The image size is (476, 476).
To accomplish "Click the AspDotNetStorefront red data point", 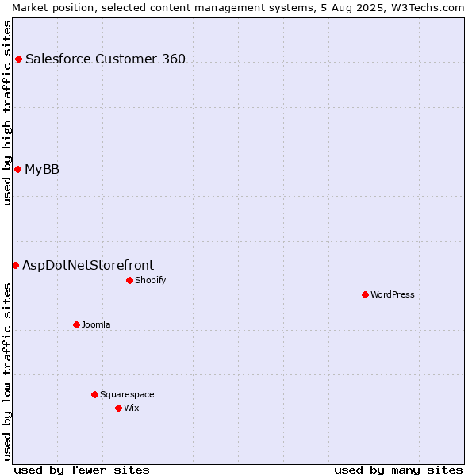I will 16,266.
